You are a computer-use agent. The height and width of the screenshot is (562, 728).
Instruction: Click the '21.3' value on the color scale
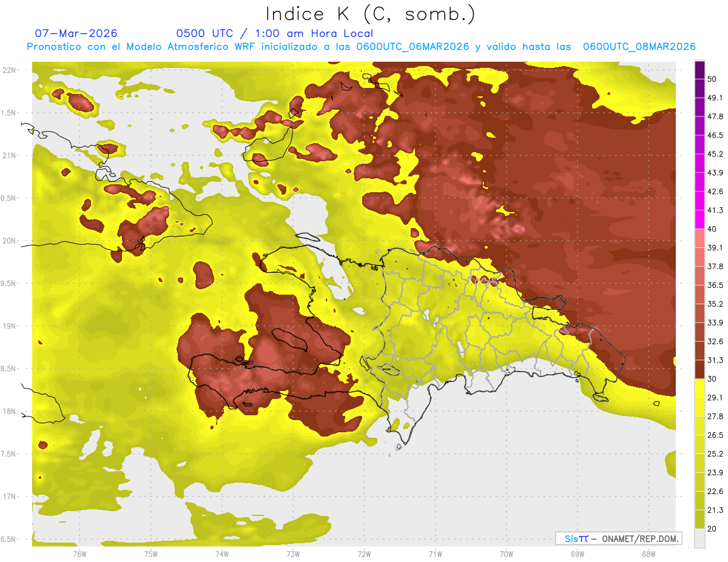pos(715,510)
